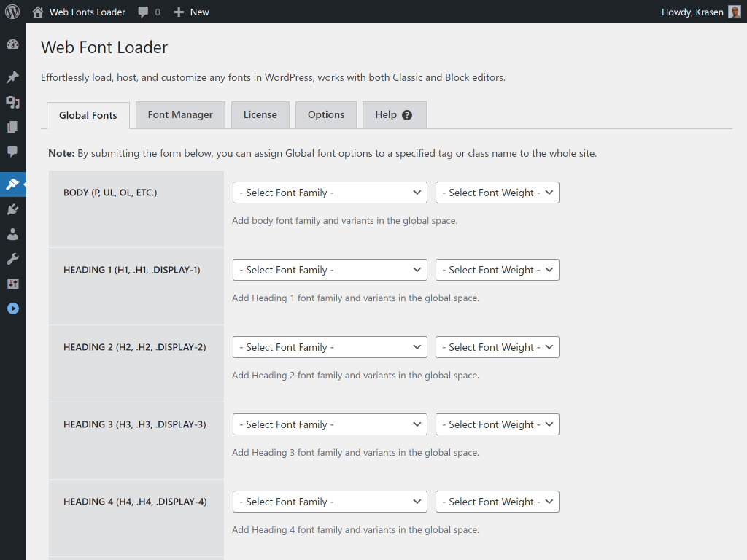Viewport: 747px width, 560px height.
Task: Click the comment count 0
Action: (158, 12)
